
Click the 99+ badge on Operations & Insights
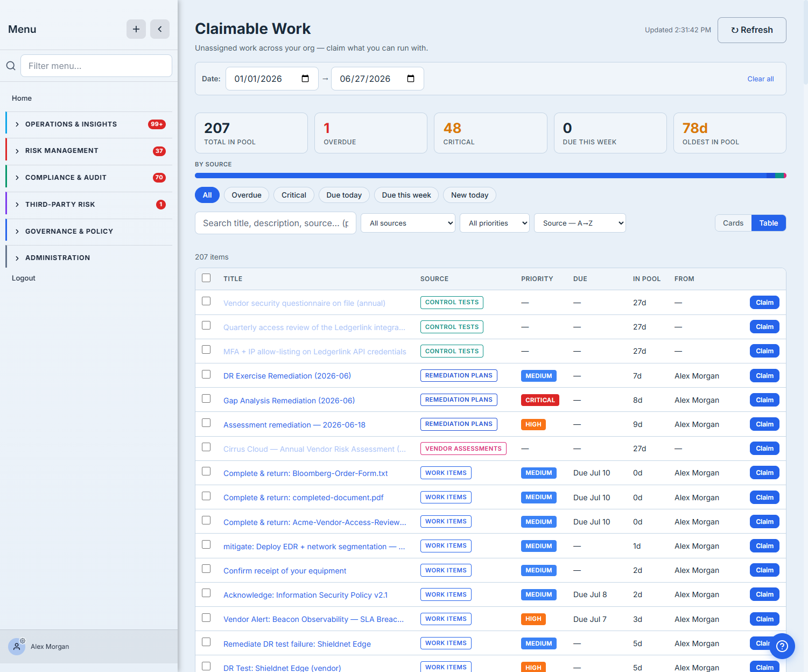pyautogui.click(x=157, y=124)
